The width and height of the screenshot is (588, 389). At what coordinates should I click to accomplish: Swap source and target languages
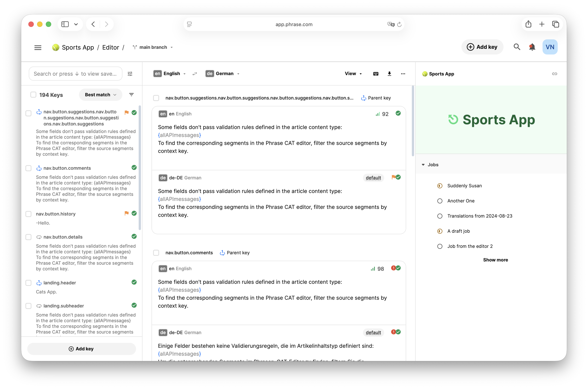[x=195, y=74]
